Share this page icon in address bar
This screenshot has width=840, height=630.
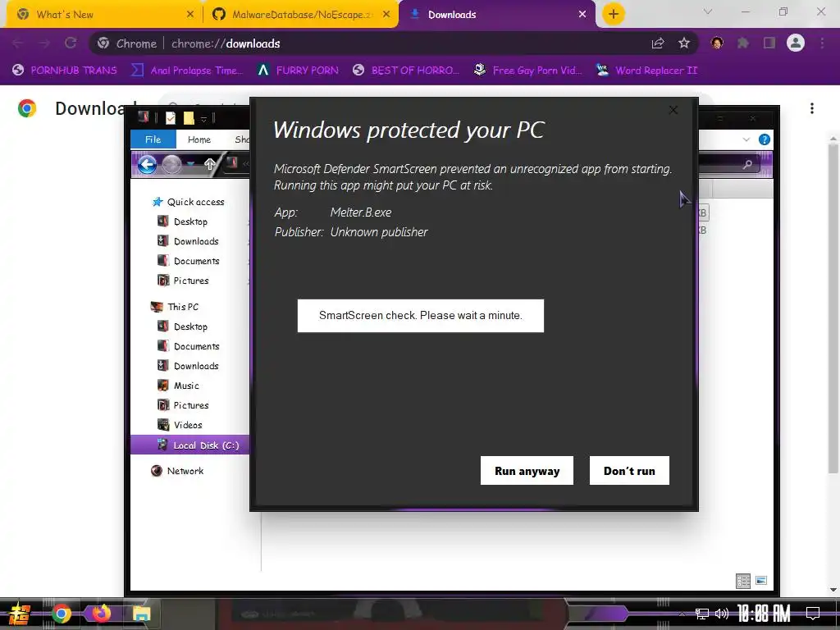pyautogui.click(x=658, y=43)
